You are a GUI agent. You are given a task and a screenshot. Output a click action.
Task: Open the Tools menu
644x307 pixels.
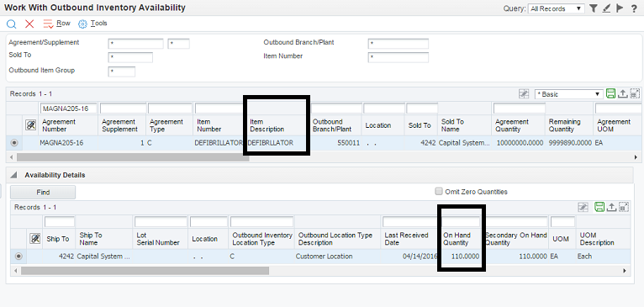[x=99, y=24]
